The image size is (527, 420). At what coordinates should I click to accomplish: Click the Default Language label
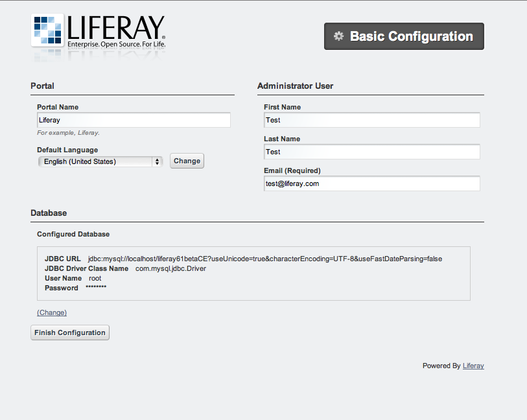pyautogui.click(x=67, y=150)
